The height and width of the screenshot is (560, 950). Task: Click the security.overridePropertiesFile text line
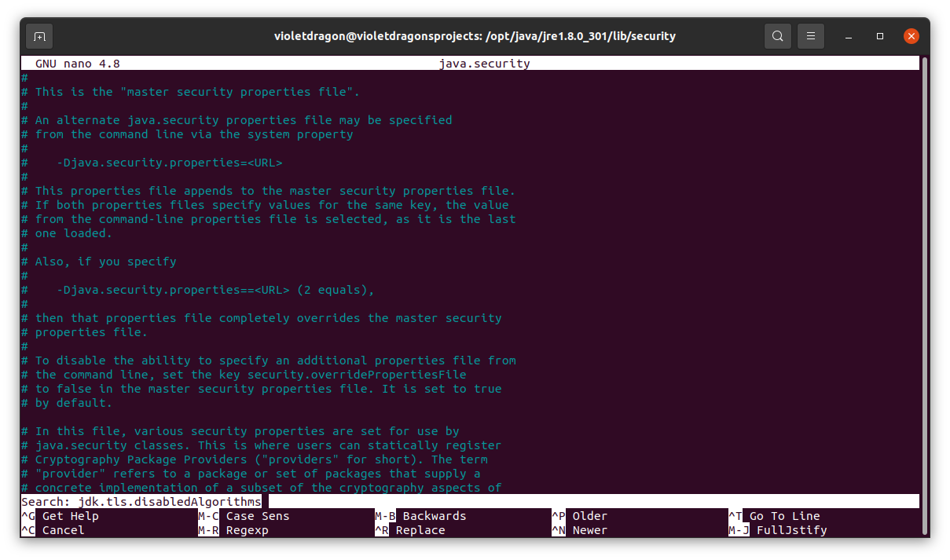click(358, 374)
